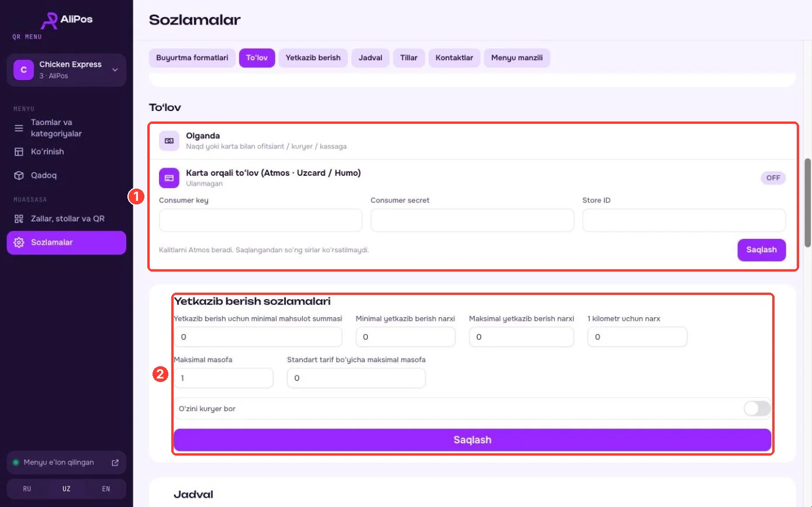Select the To'lov tab
812x507 pixels.
coord(257,58)
